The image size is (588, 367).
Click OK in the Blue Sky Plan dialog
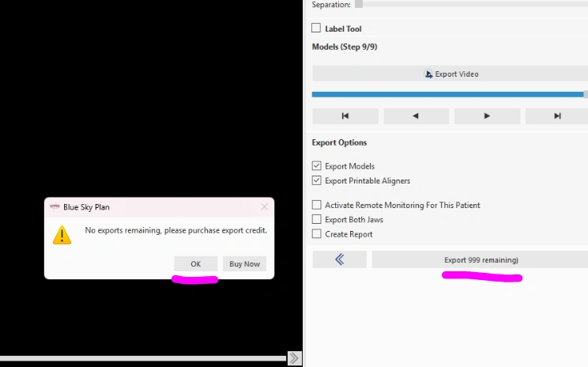pos(195,264)
